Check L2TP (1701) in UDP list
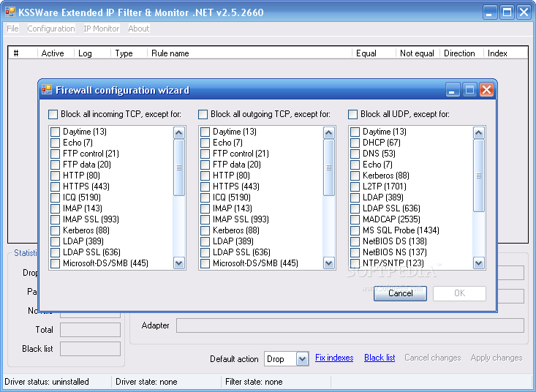The width and height of the screenshot is (536, 392). click(x=355, y=186)
